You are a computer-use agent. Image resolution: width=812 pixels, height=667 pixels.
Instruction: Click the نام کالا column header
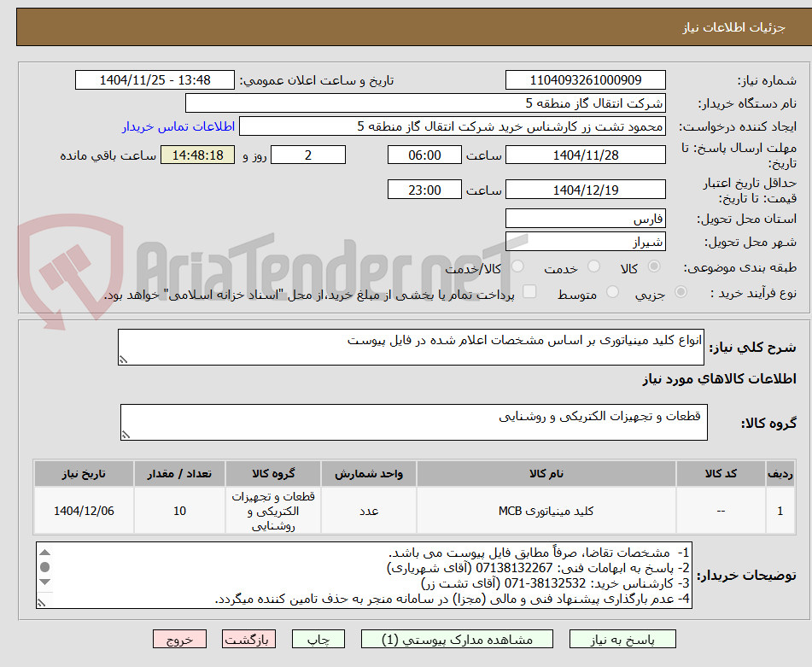pyautogui.click(x=546, y=474)
